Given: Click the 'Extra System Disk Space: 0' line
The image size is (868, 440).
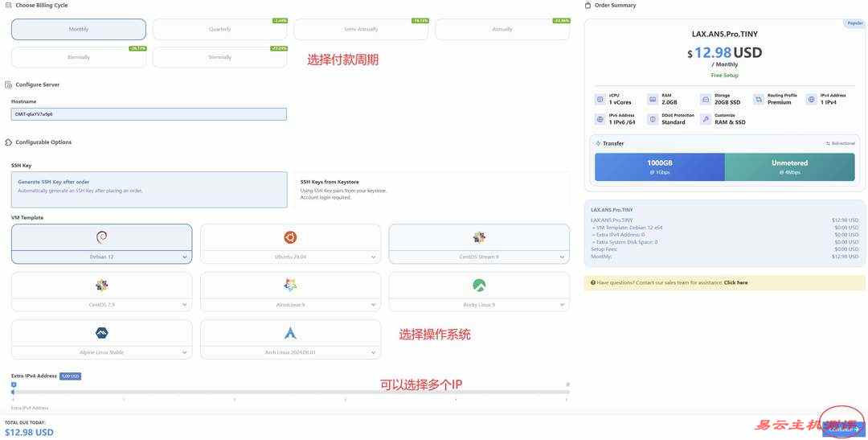Looking at the screenshot, I should click(x=625, y=242).
